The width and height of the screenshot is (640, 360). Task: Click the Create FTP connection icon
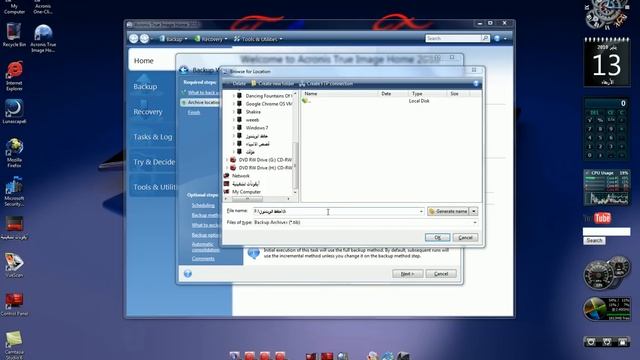click(302, 84)
